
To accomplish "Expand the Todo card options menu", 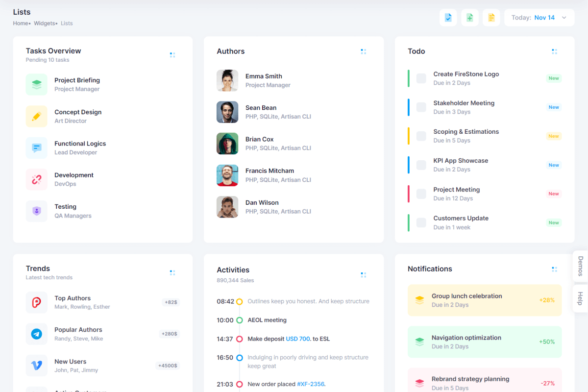I will pos(554,51).
